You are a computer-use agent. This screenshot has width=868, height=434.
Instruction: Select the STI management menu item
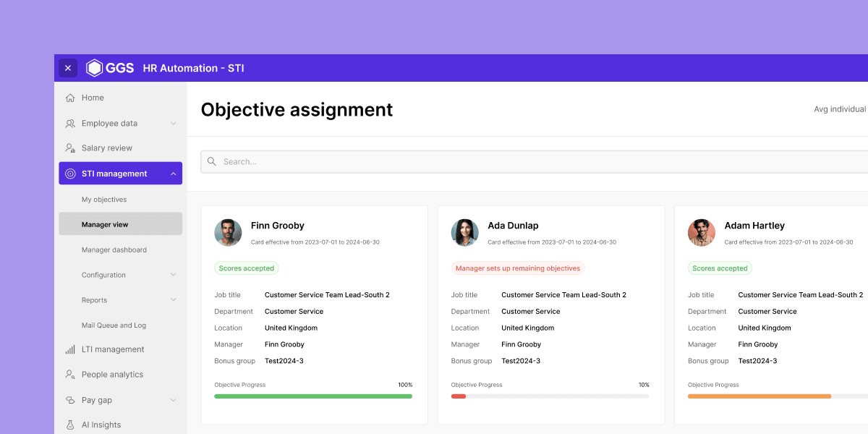(x=120, y=174)
